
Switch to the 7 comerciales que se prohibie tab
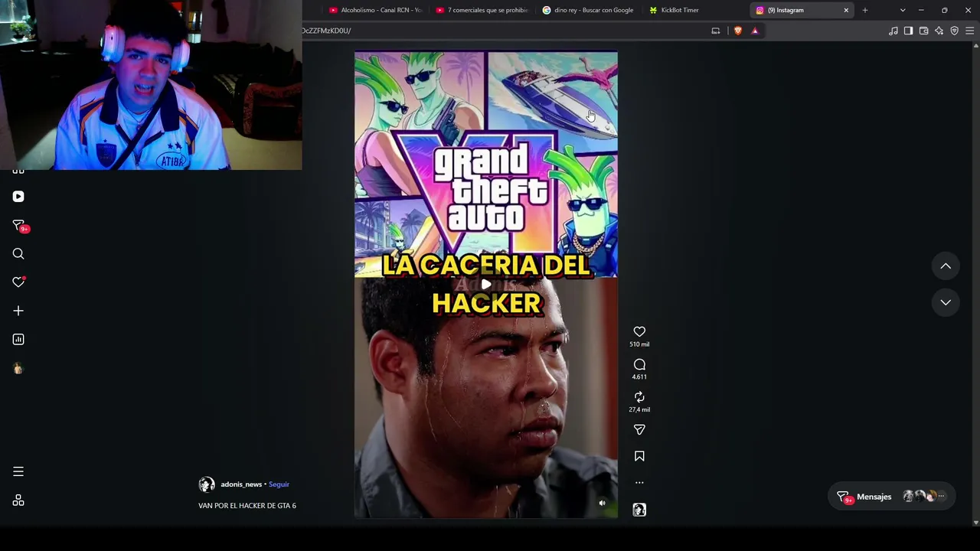pyautogui.click(x=482, y=10)
